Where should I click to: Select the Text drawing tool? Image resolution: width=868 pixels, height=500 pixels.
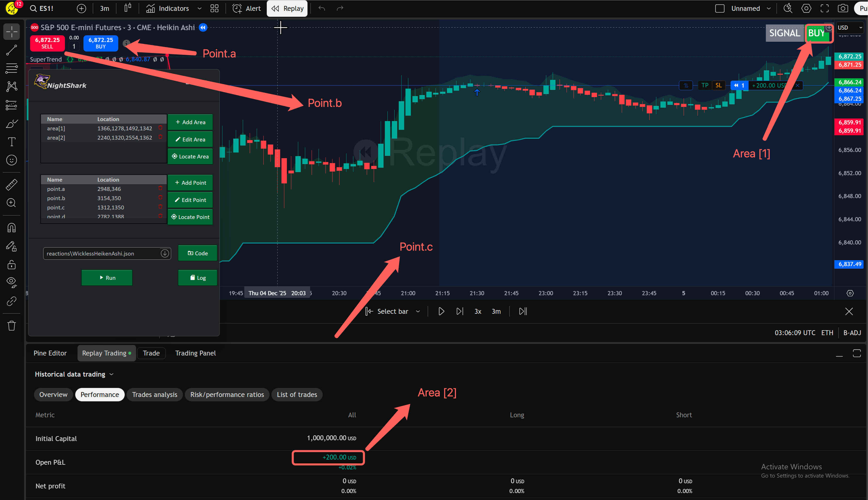click(x=11, y=141)
